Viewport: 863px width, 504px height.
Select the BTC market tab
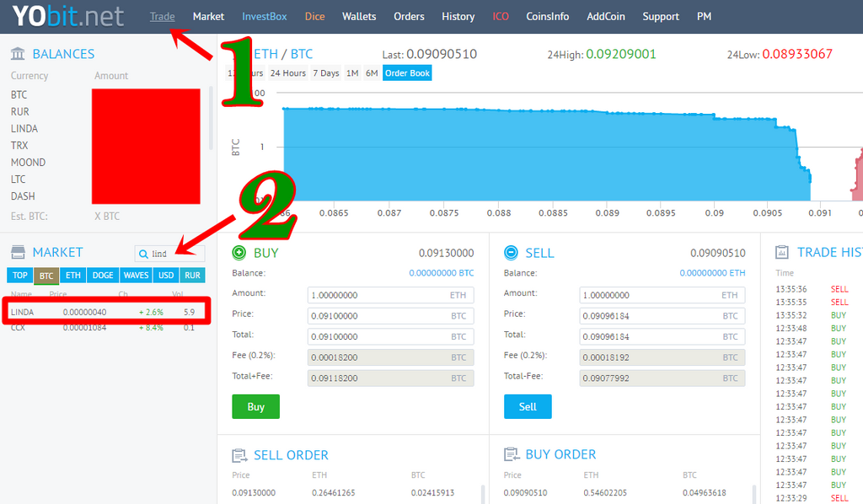(x=46, y=276)
